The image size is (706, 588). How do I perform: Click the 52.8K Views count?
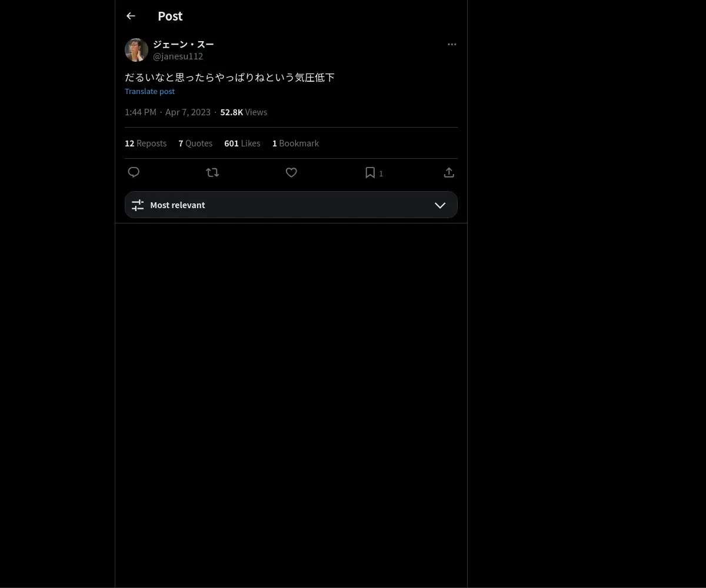[244, 112]
